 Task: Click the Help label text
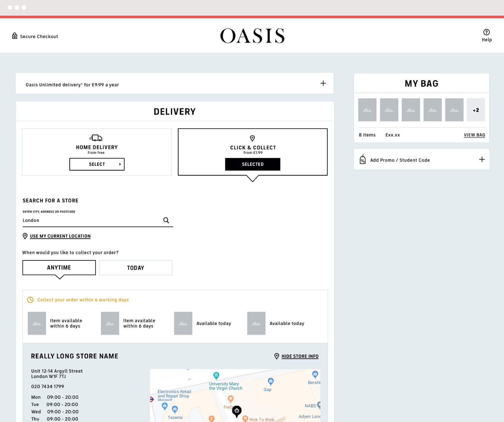point(487,40)
